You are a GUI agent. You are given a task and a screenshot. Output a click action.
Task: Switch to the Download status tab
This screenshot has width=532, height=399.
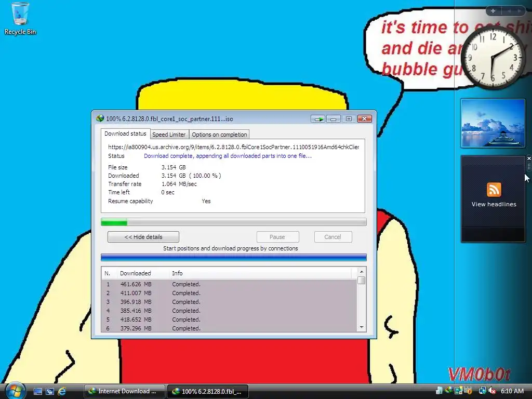(125, 134)
